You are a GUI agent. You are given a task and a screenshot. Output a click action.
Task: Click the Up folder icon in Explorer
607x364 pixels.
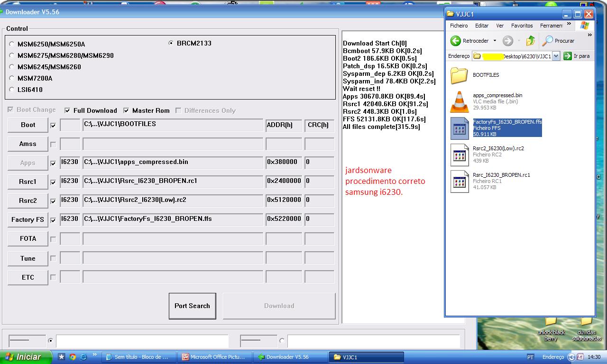(x=530, y=41)
